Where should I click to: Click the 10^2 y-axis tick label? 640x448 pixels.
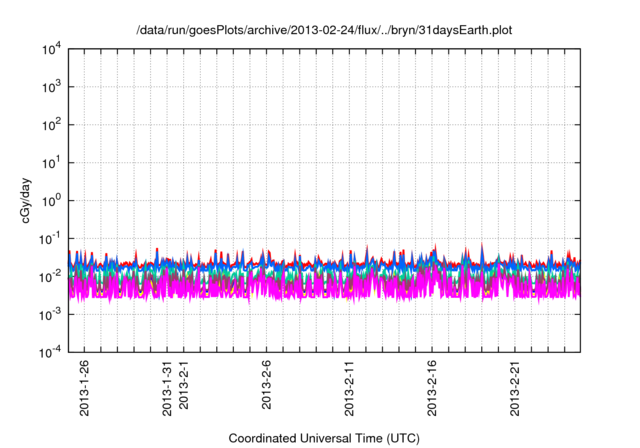tap(52, 125)
